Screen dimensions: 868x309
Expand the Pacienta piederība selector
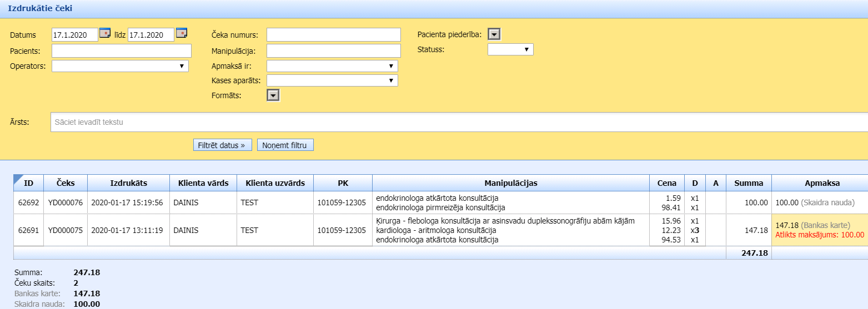click(494, 35)
